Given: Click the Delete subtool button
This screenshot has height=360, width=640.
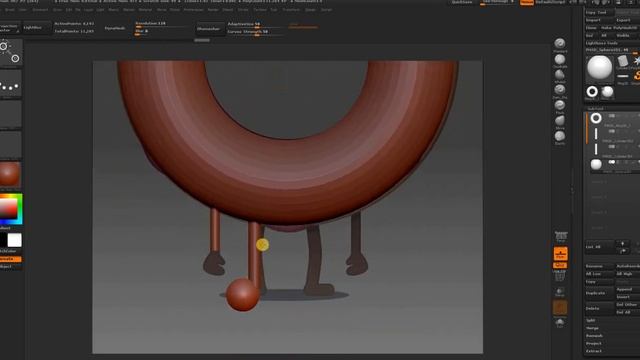Looking at the screenshot, I should tap(600, 309).
